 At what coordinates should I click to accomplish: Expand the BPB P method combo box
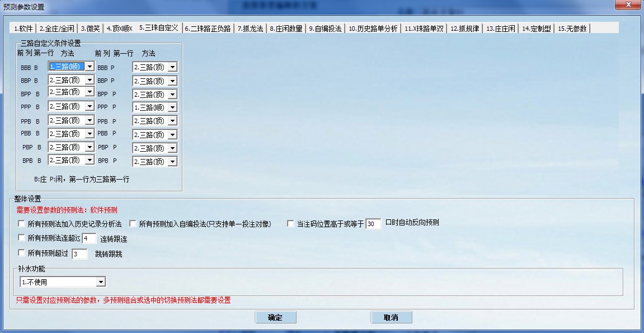click(172, 161)
